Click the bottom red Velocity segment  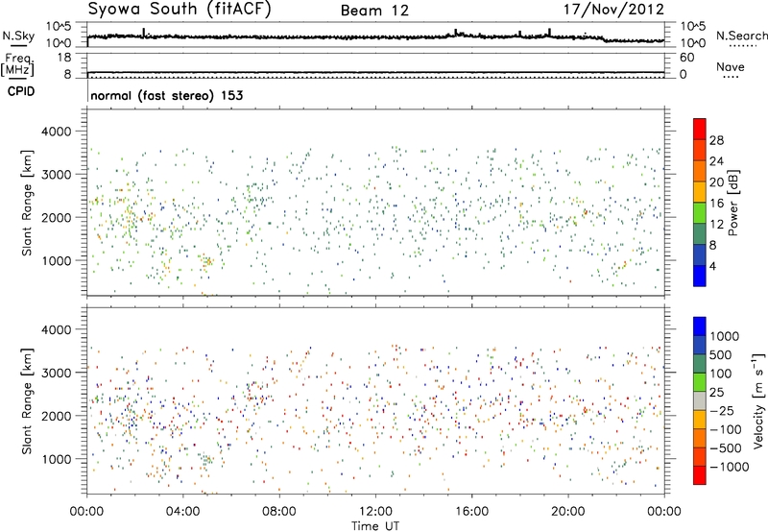(700, 475)
